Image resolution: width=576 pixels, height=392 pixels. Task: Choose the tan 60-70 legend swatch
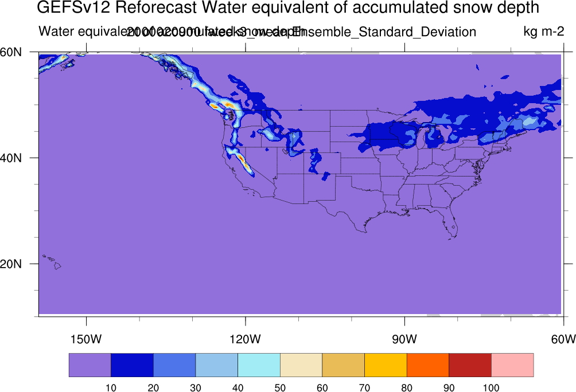344,365
